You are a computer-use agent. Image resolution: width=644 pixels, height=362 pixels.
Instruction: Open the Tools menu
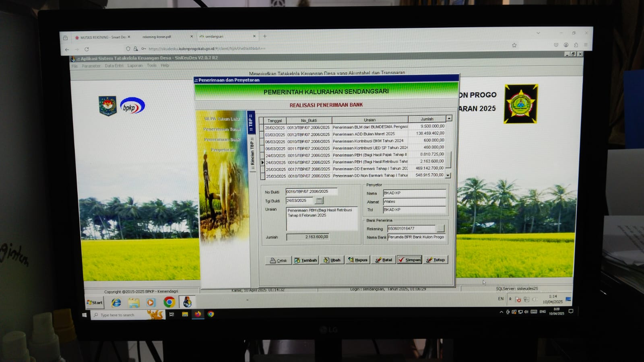[x=152, y=65]
